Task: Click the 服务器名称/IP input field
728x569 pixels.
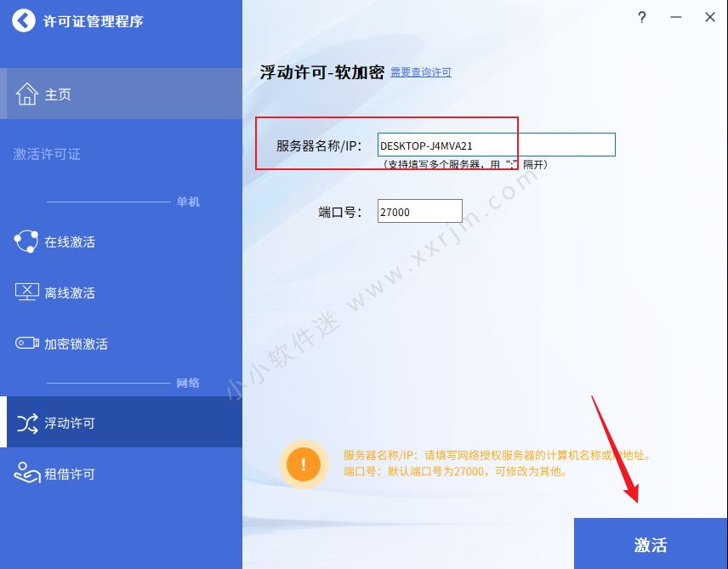Action: click(x=497, y=145)
